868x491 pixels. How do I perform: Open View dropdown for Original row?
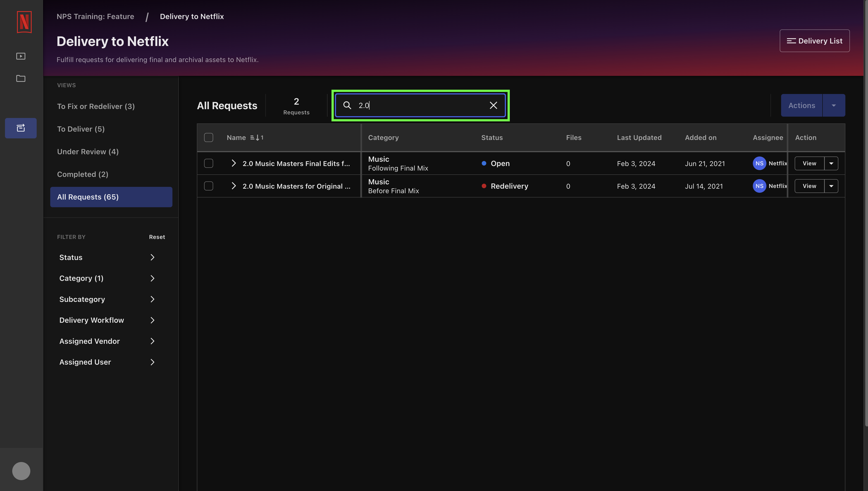coord(831,186)
